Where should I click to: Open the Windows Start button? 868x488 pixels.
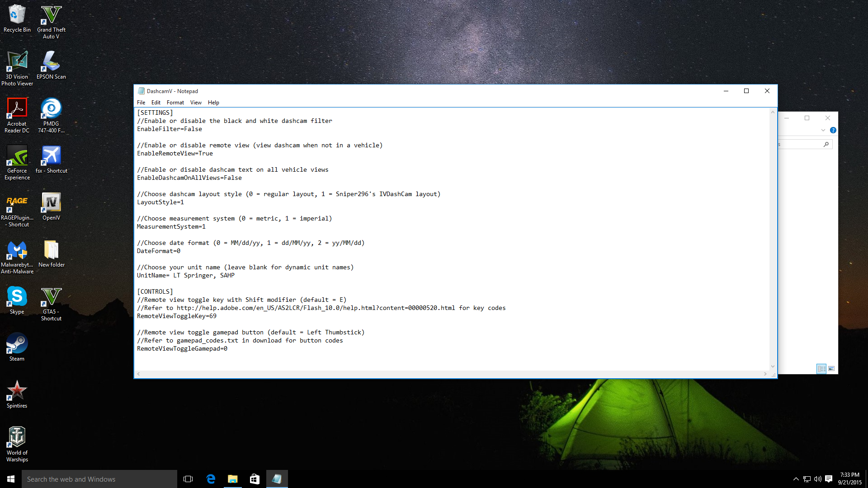pyautogui.click(x=11, y=479)
